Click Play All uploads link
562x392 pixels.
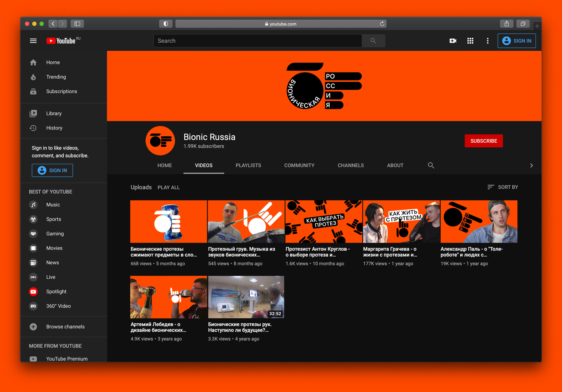click(x=168, y=187)
